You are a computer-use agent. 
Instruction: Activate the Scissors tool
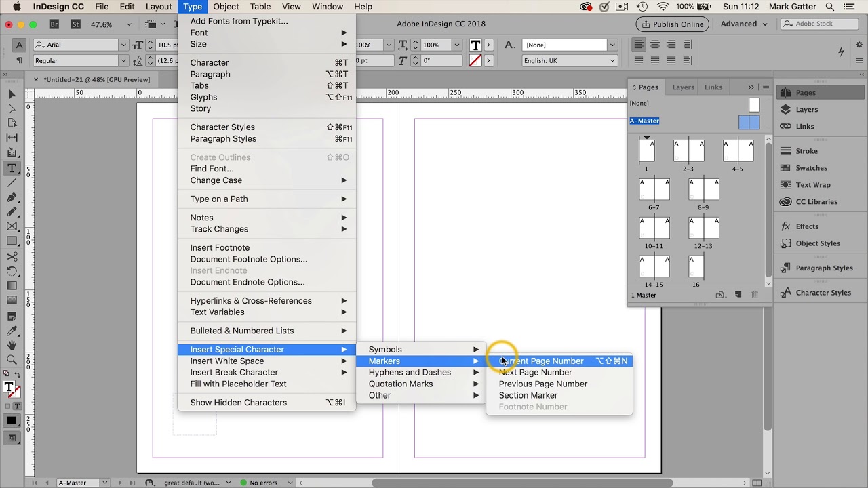pos(12,257)
